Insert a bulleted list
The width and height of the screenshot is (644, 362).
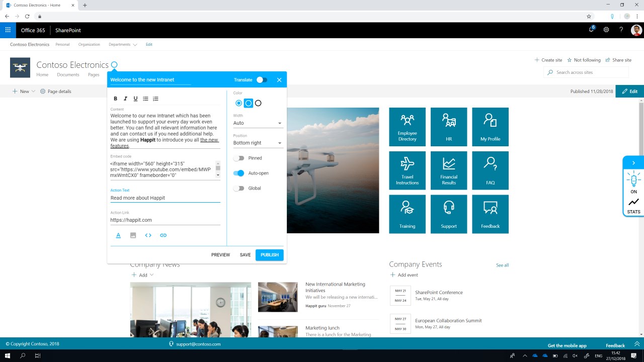145,99
